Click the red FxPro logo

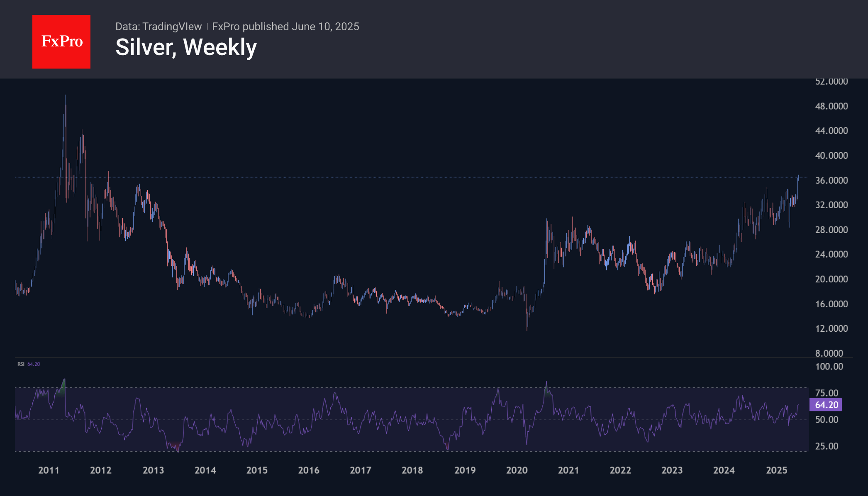(61, 41)
